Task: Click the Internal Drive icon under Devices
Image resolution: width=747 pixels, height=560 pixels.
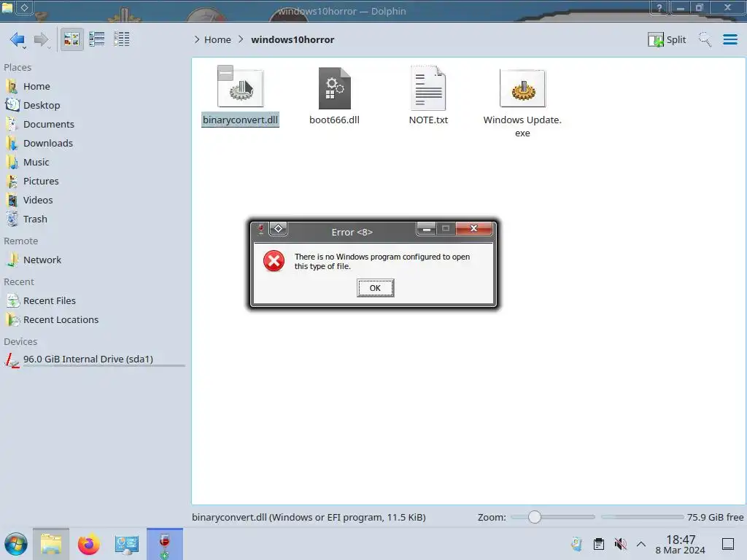Action: click(12, 360)
